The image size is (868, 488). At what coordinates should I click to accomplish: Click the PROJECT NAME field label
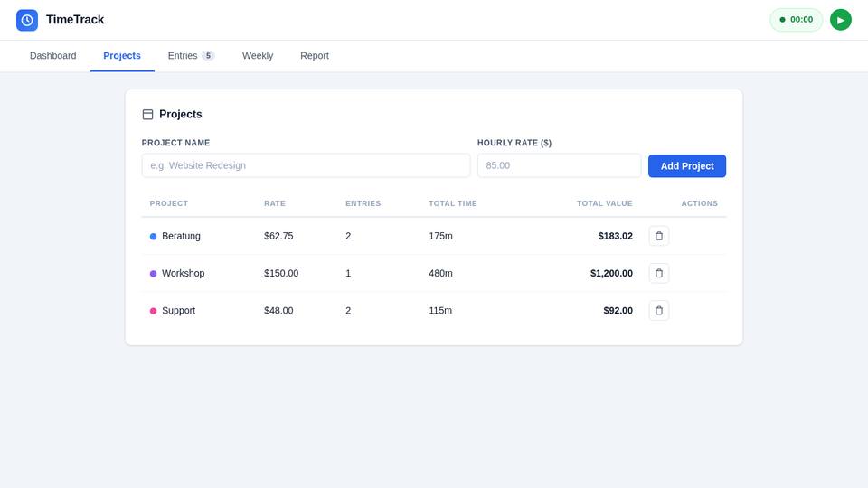click(176, 143)
